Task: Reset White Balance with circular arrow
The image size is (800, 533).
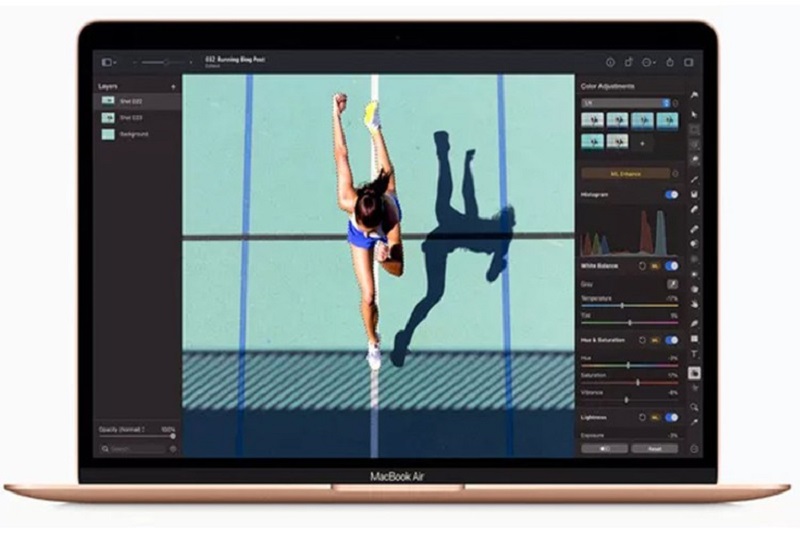Action: click(642, 266)
